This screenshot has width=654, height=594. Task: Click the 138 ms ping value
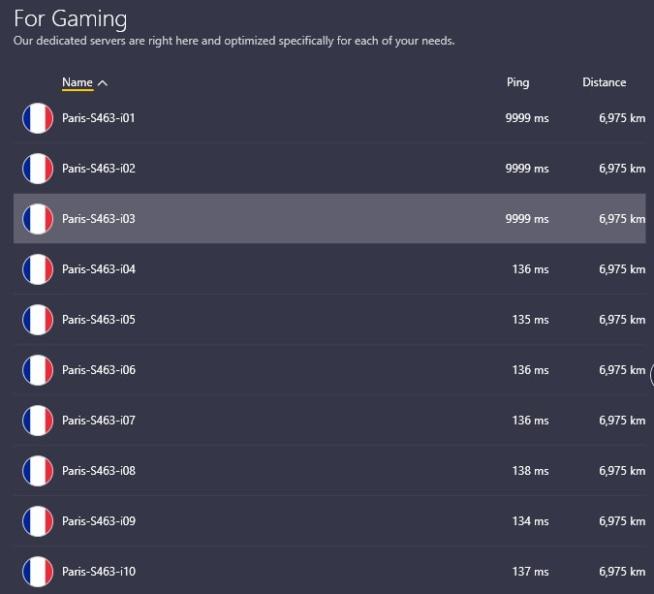coord(529,471)
